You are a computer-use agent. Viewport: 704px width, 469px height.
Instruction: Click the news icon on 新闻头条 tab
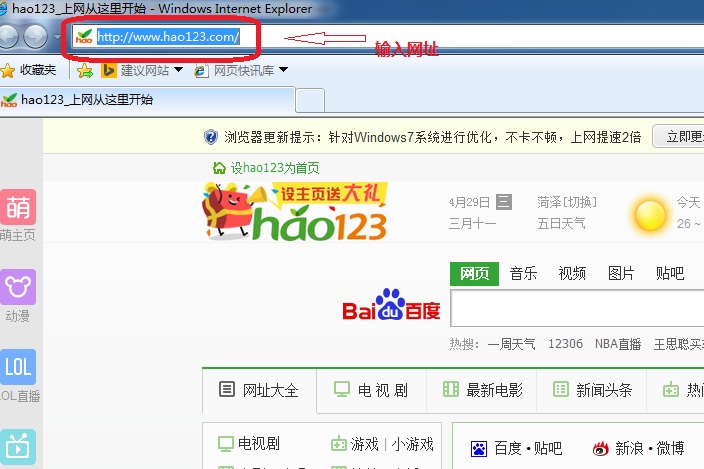point(561,389)
